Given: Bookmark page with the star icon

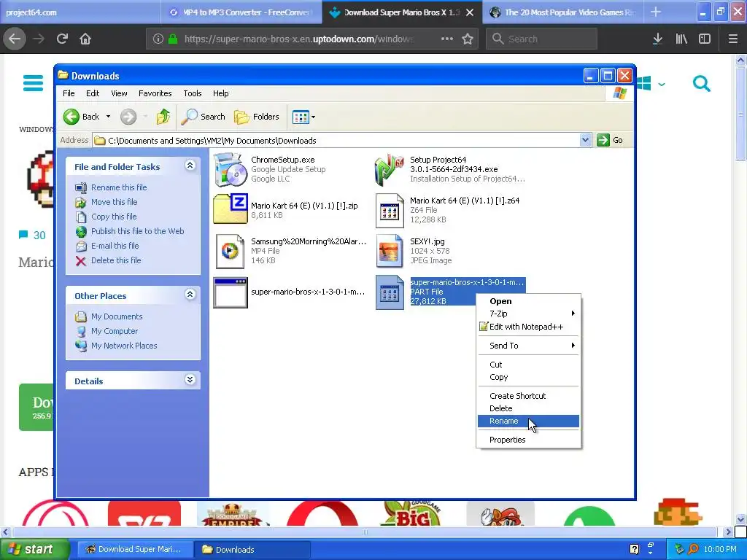Looking at the screenshot, I should (x=468, y=39).
